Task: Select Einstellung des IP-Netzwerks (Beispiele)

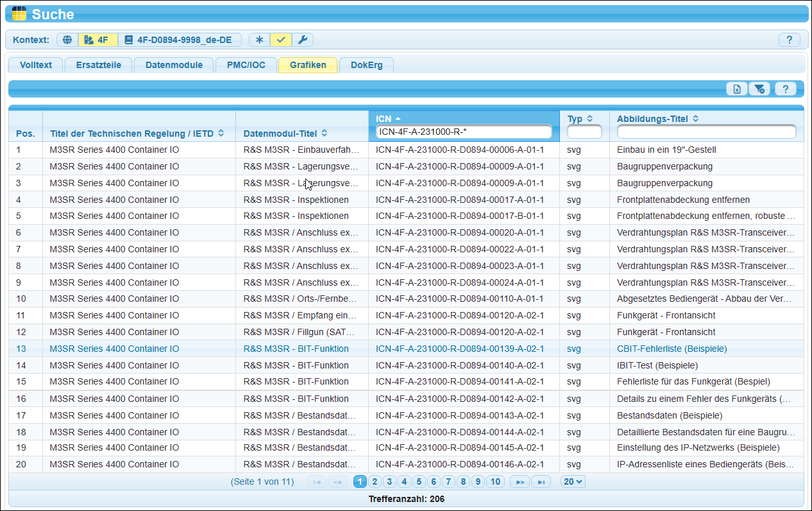Action: click(698, 447)
